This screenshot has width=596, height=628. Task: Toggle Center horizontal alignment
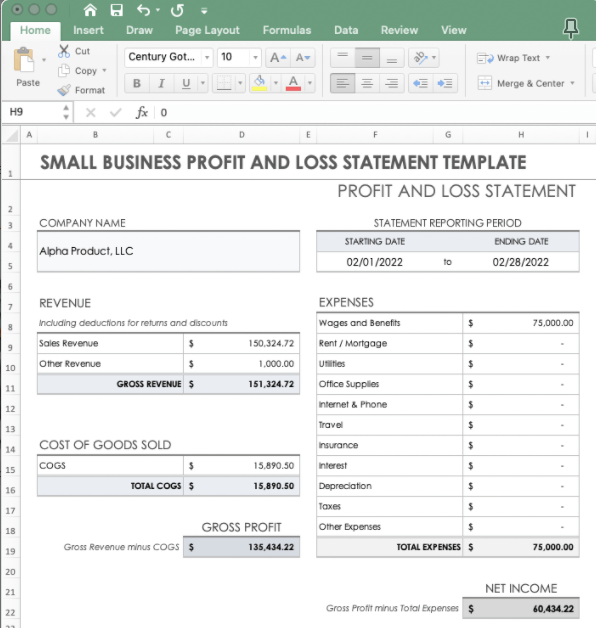[x=367, y=83]
